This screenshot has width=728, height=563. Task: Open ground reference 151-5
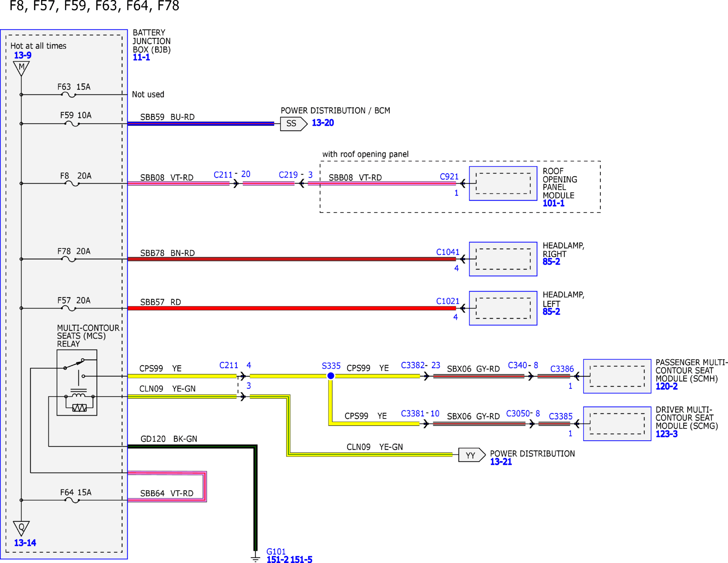pos(301,560)
